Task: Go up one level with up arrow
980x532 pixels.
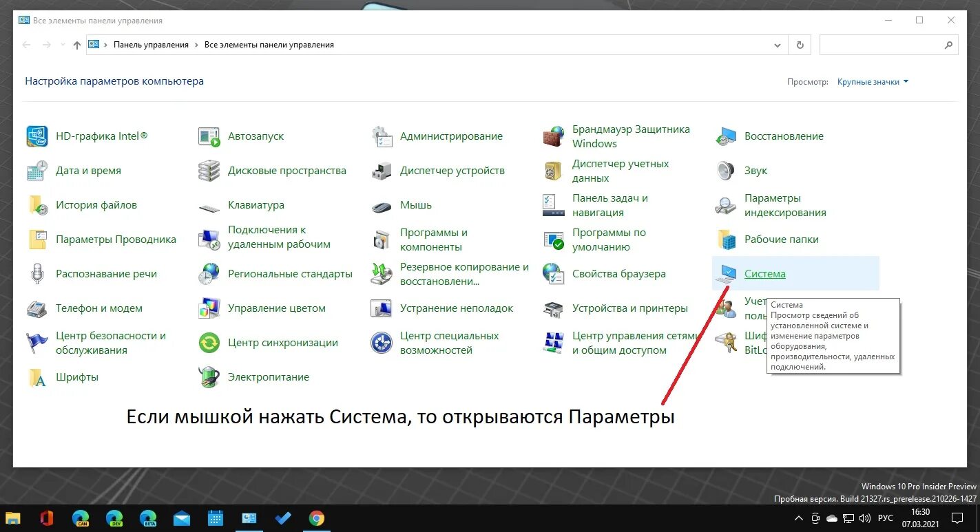Action: pyautogui.click(x=77, y=45)
